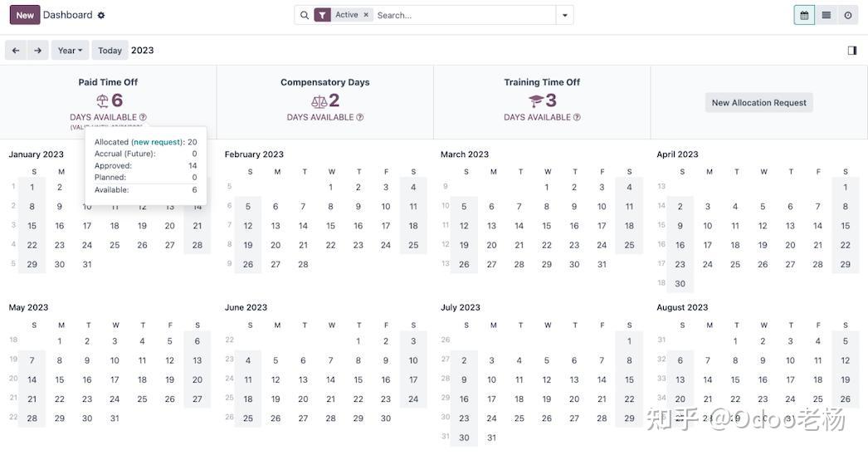Switch to activity clock view

tap(848, 15)
